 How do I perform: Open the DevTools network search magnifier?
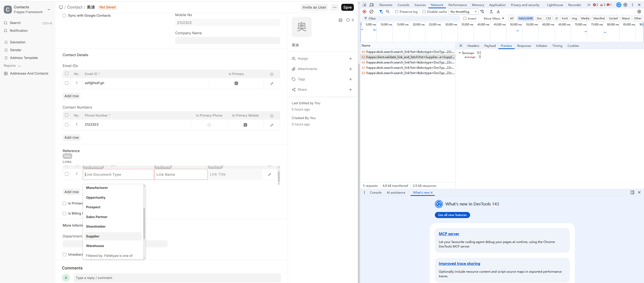[388, 12]
